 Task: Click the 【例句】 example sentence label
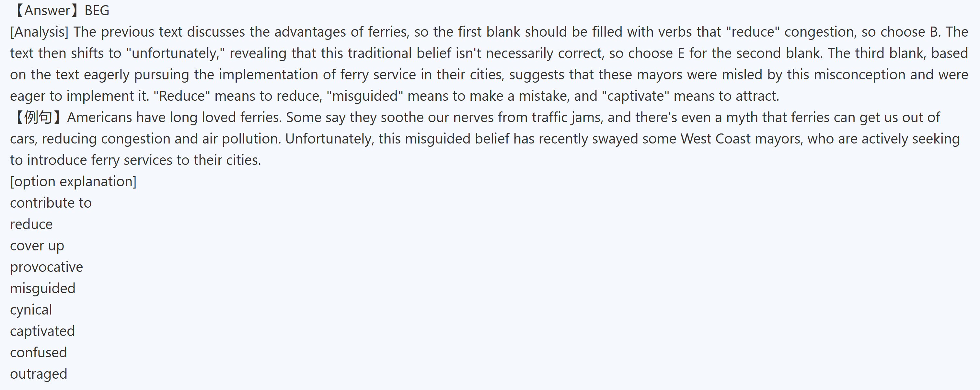pyautogui.click(x=37, y=117)
